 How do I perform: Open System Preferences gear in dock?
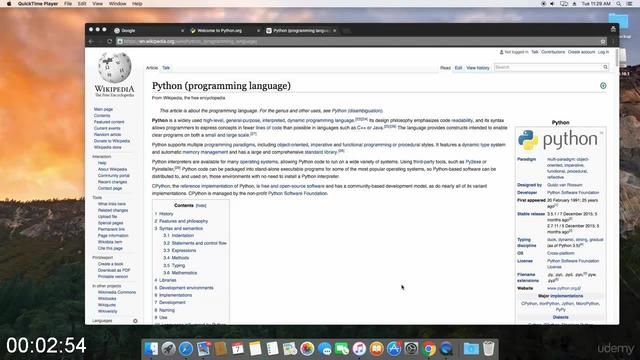411,349
